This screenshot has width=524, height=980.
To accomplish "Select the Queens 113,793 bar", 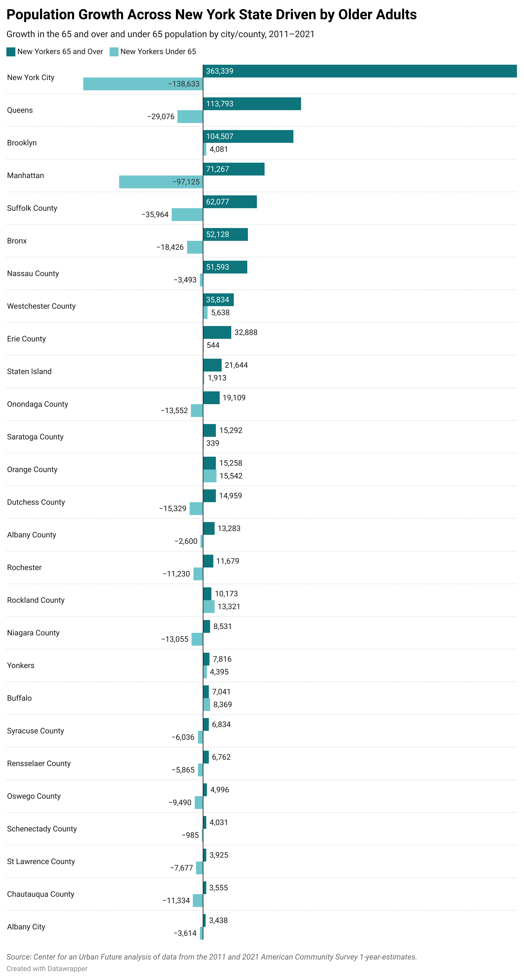I will [x=252, y=104].
